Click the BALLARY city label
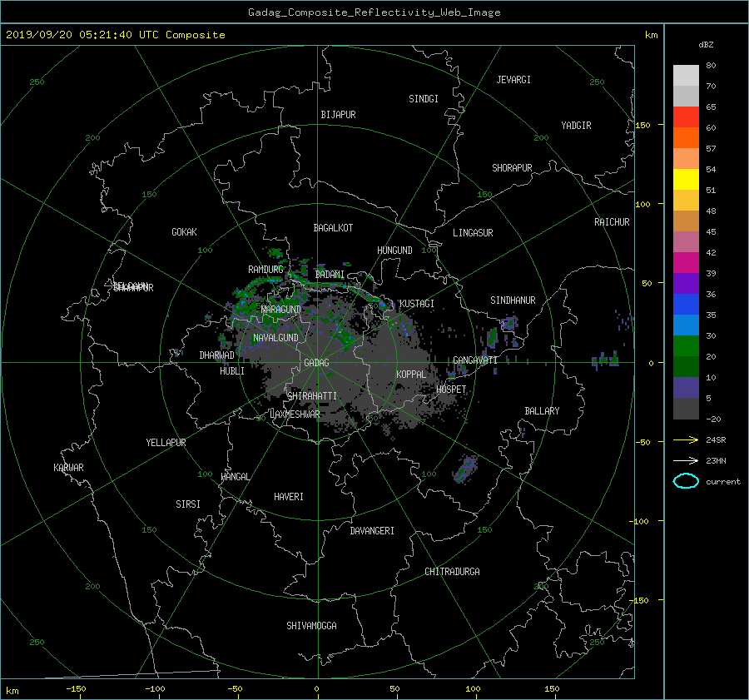The height and width of the screenshot is (700, 749). click(x=542, y=411)
